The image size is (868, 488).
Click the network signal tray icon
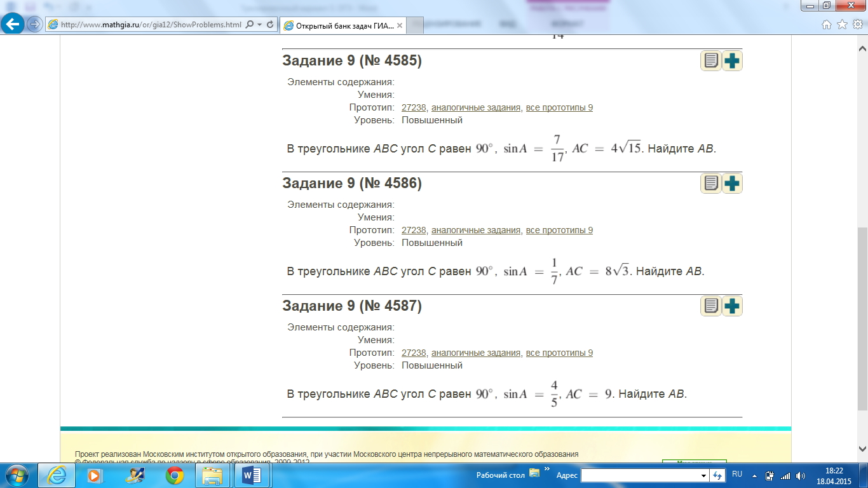785,475
